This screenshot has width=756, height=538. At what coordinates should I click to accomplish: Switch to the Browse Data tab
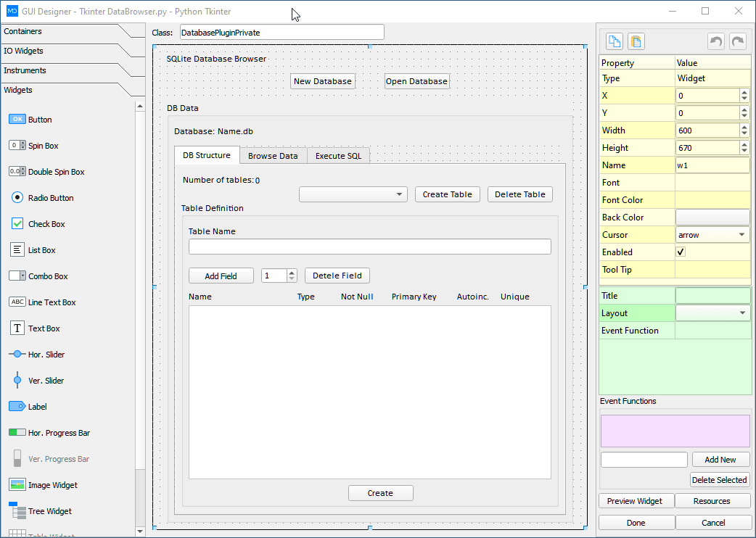(x=273, y=155)
